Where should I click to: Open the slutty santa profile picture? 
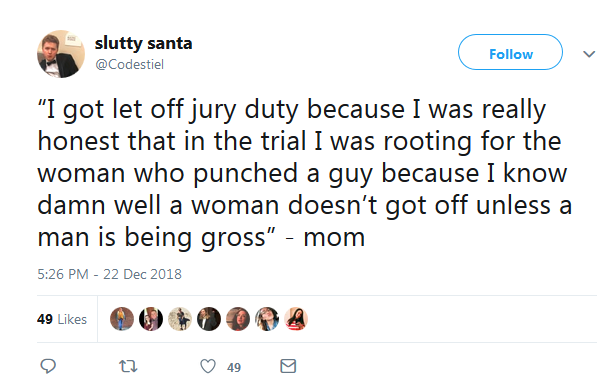click(61, 54)
